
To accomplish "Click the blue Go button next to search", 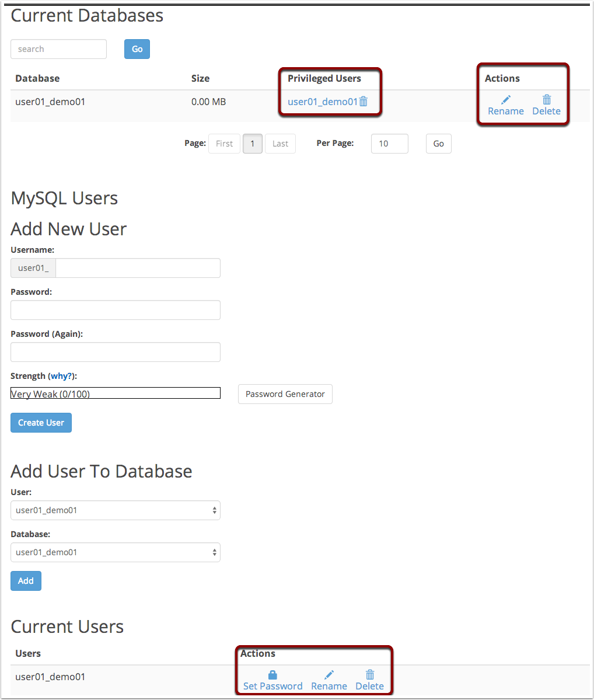I will 137,49.
